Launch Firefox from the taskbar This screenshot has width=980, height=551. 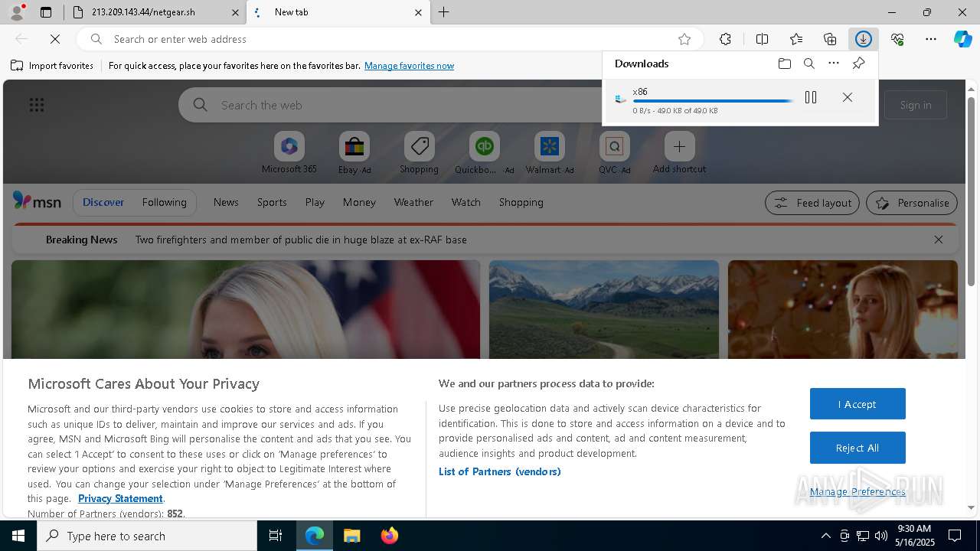pyautogui.click(x=390, y=536)
